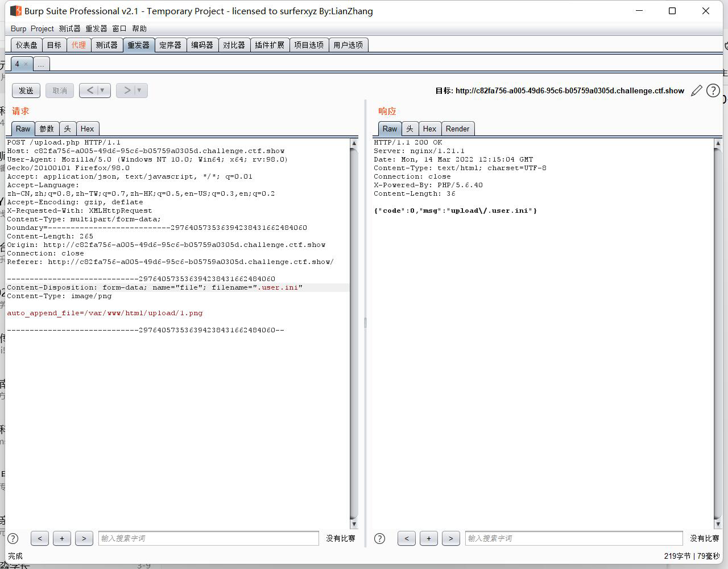Switch to the 定序器 sequencer tab
This screenshot has height=569, width=728.
pos(170,45)
